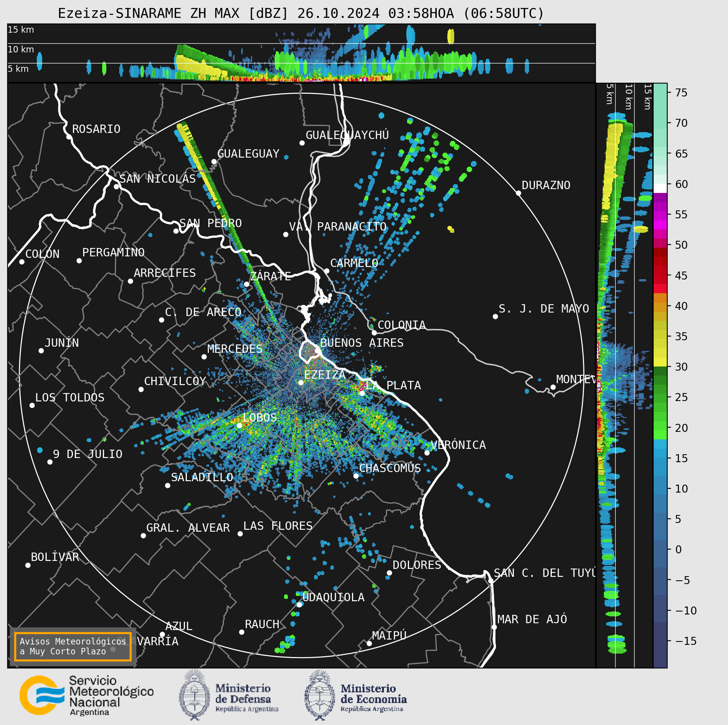Click the Ezeiza radar site marker

pyautogui.click(x=301, y=382)
